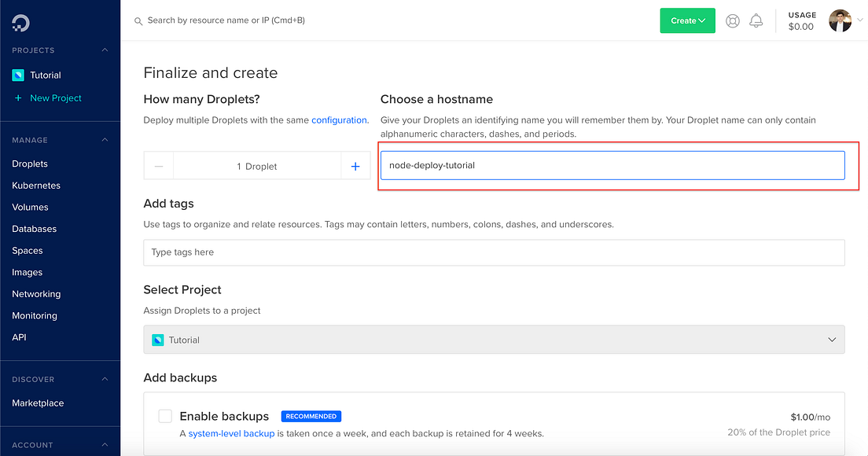
Task: Click the Tutorial project icon in sidebar
Action: click(18, 75)
